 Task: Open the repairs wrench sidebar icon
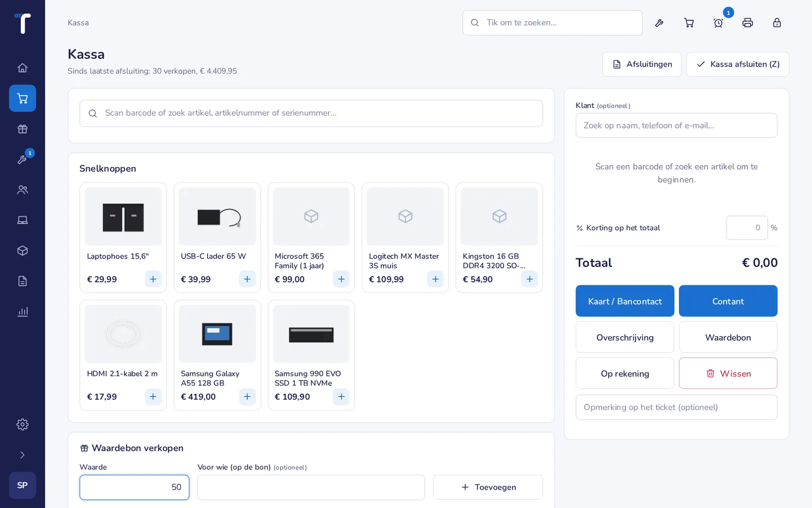coord(22,160)
